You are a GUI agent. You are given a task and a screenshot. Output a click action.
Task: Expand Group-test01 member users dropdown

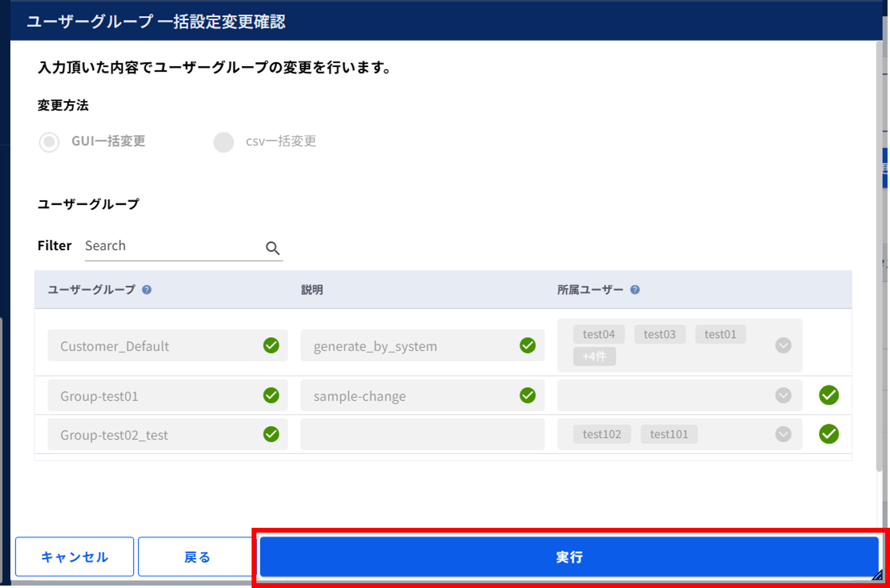(783, 395)
